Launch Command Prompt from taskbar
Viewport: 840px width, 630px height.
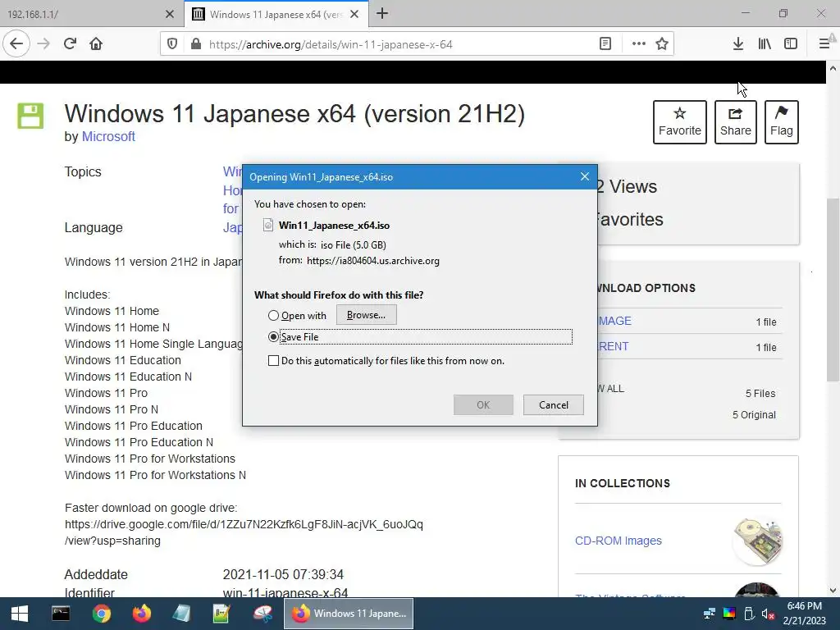point(61,614)
